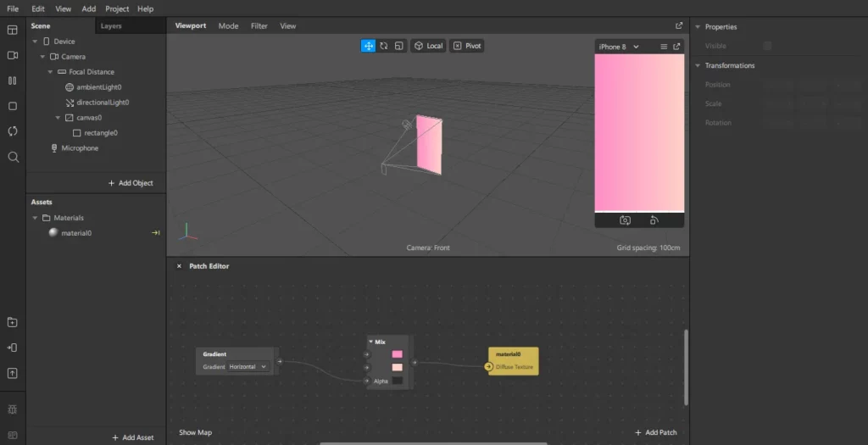
Task: Click the yellow arrow beside material0
Action: click(156, 233)
